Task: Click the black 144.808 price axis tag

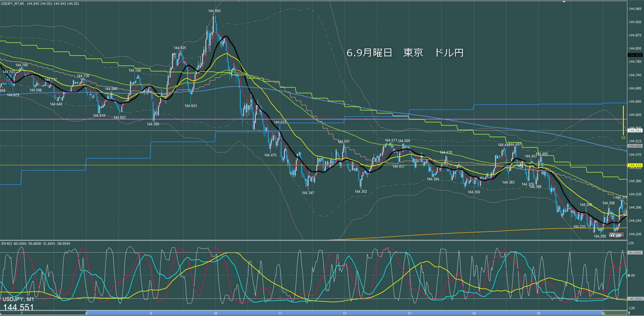Action: (x=635, y=55)
